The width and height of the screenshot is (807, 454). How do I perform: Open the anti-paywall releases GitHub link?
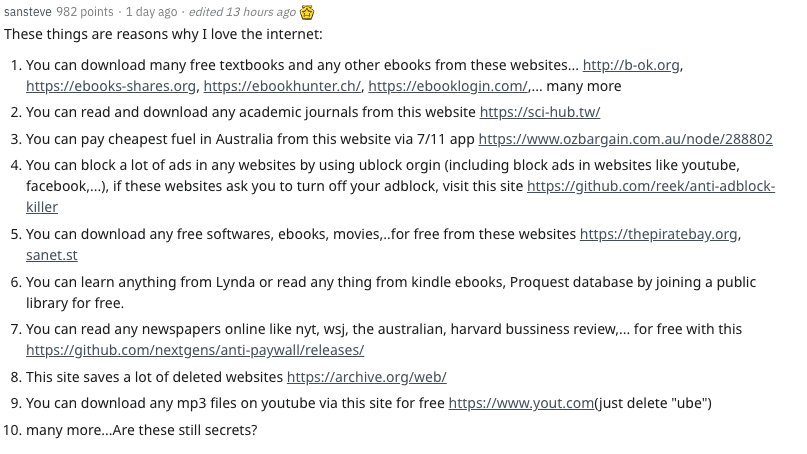pos(195,350)
